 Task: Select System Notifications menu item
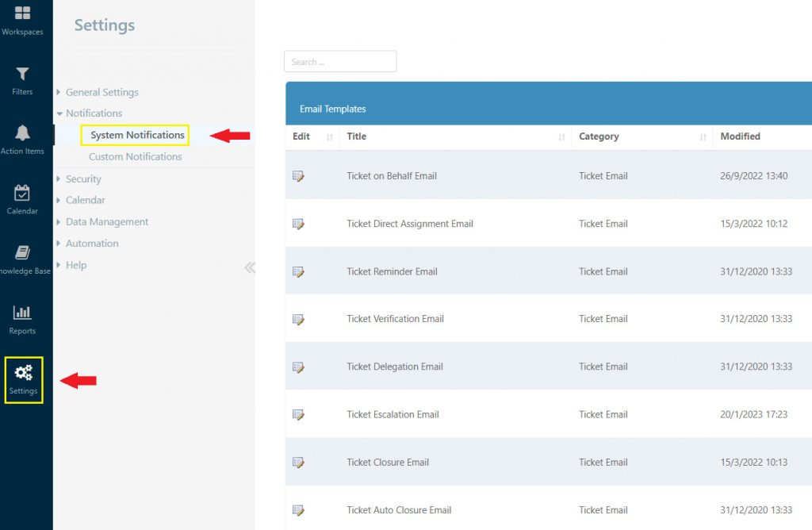click(137, 135)
